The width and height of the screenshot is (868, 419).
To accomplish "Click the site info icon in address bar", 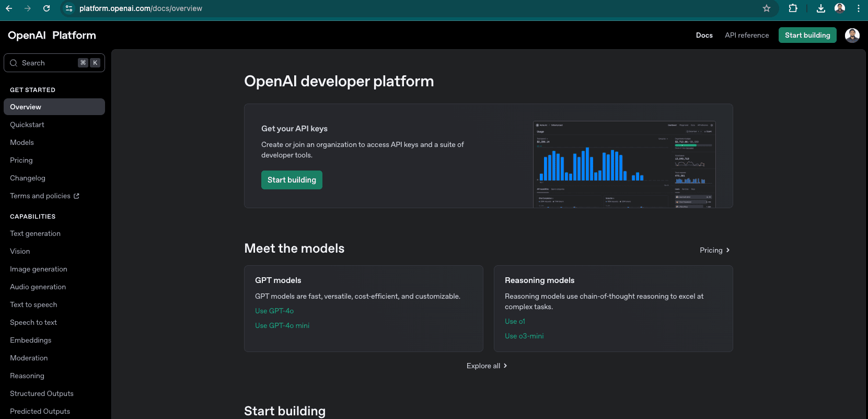I will (x=69, y=8).
